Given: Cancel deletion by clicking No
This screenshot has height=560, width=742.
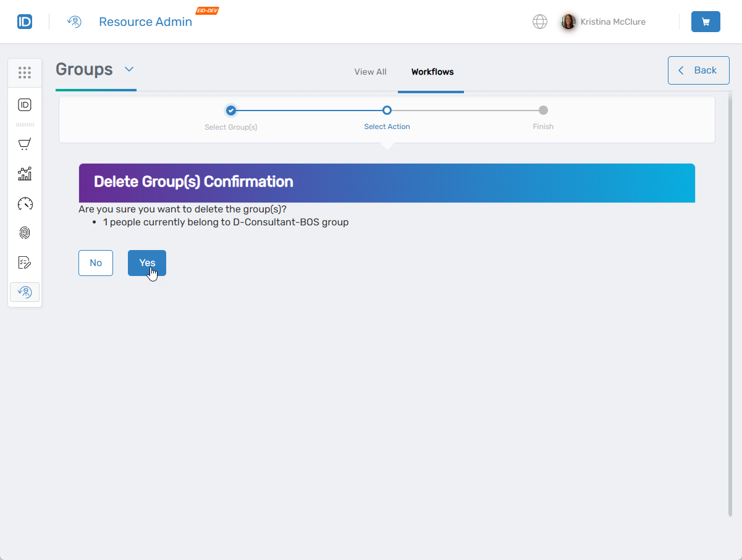Looking at the screenshot, I should (x=96, y=262).
